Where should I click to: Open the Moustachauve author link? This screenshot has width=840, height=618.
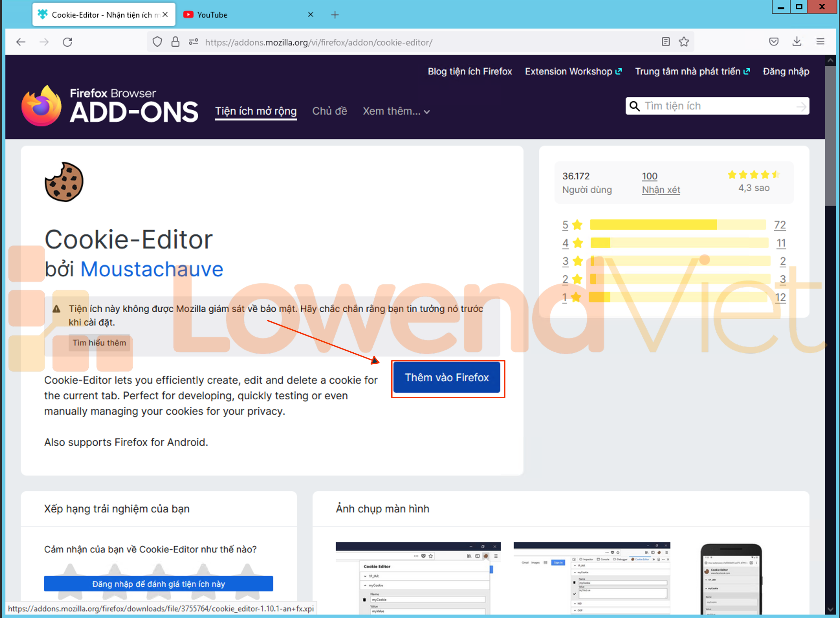(151, 269)
